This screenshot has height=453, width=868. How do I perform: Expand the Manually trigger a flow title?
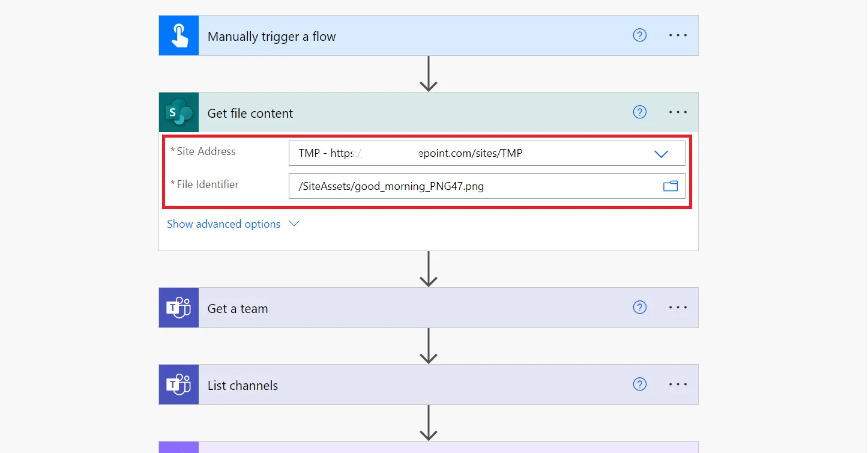pyautogui.click(x=271, y=37)
